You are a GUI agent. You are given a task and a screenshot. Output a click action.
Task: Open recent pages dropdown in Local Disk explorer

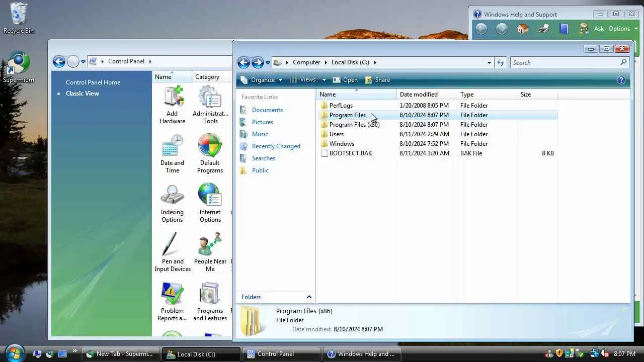click(268, 63)
